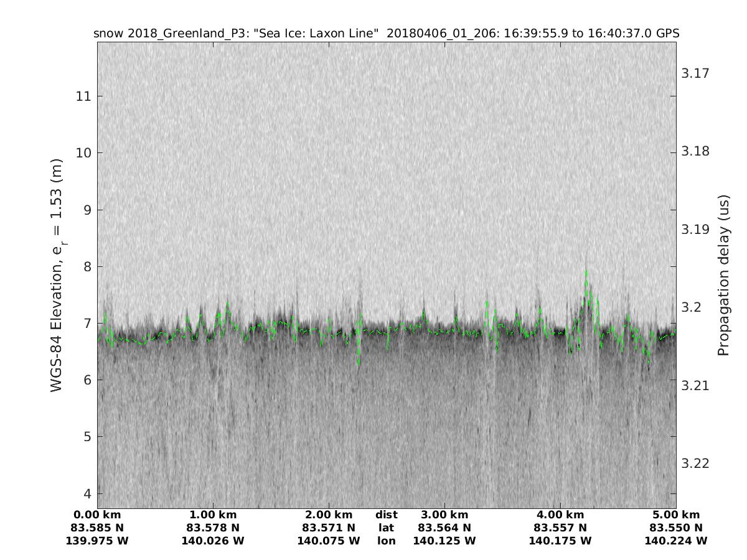The width and height of the screenshot is (747, 560).
Task: Select the 83.564 N latitude label
Action: click(444, 528)
